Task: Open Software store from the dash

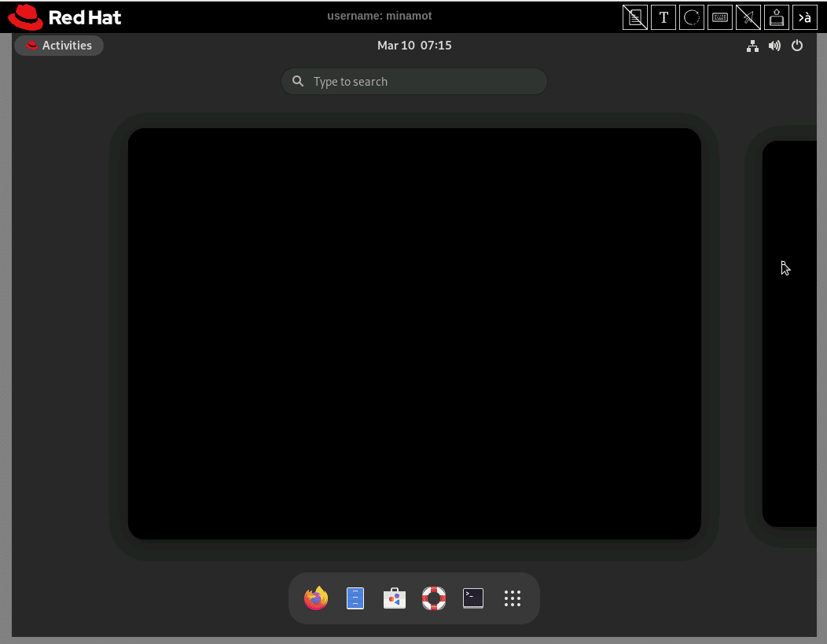Action: pyautogui.click(x=395, y=598)
